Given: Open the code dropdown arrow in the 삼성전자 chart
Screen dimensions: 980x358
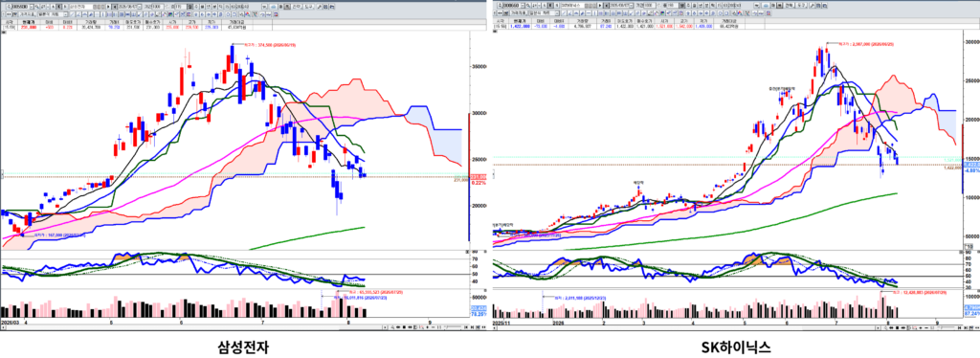Looking at the screenshot, I should (x=32, y=7).
